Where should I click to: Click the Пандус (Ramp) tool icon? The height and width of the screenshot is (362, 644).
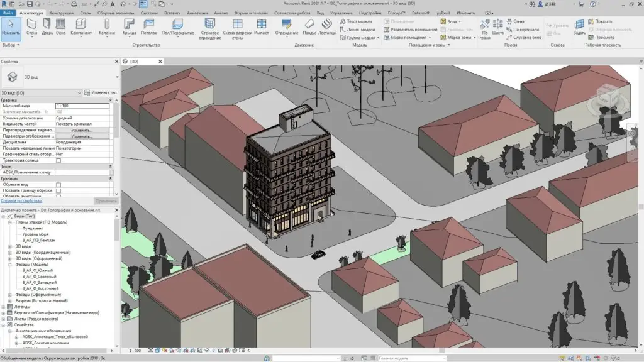tap(309, 25)
